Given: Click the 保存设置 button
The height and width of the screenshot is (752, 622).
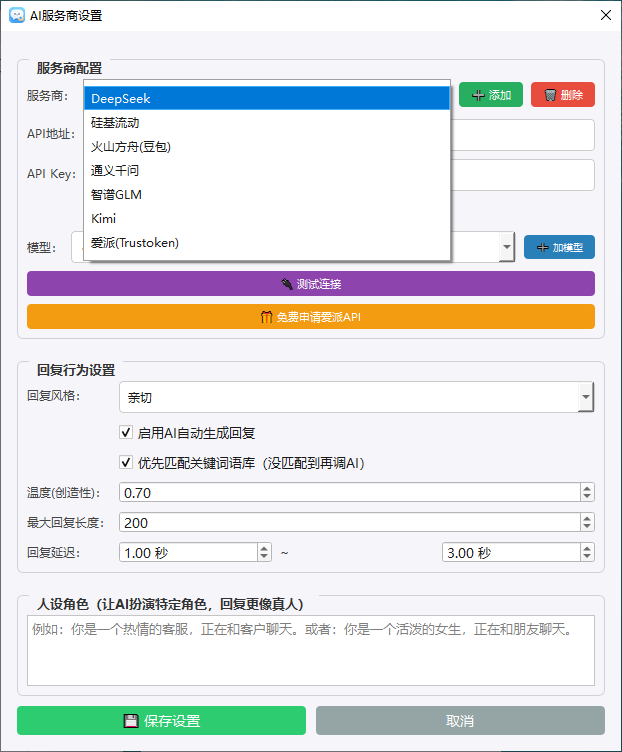Looking at the screenshot, I should [162, 720].
